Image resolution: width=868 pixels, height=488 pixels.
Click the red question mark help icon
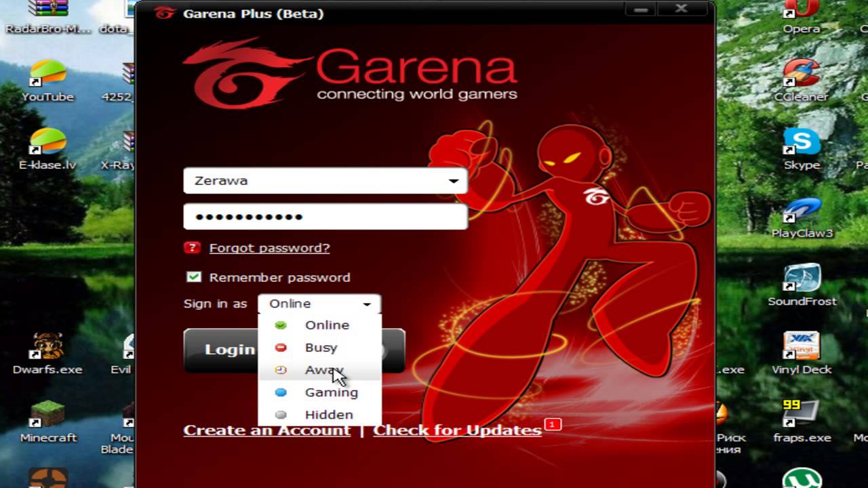pos(192,247)
